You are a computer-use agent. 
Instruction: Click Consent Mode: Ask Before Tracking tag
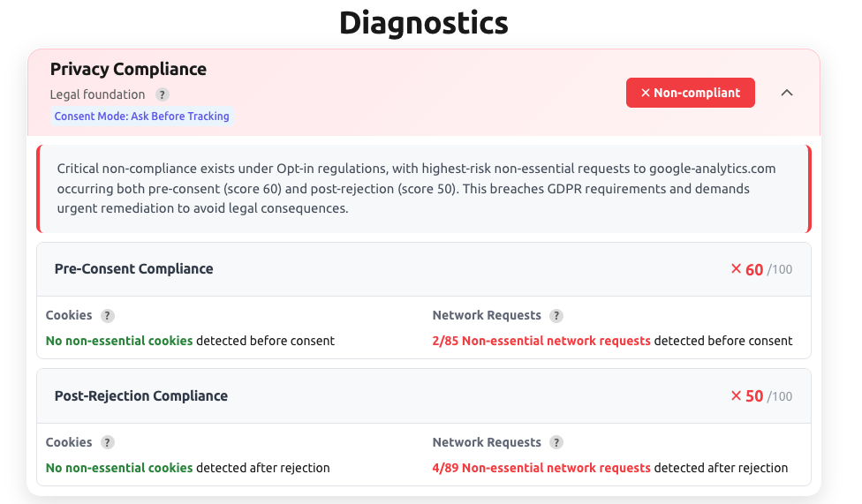tap(142, 116)
